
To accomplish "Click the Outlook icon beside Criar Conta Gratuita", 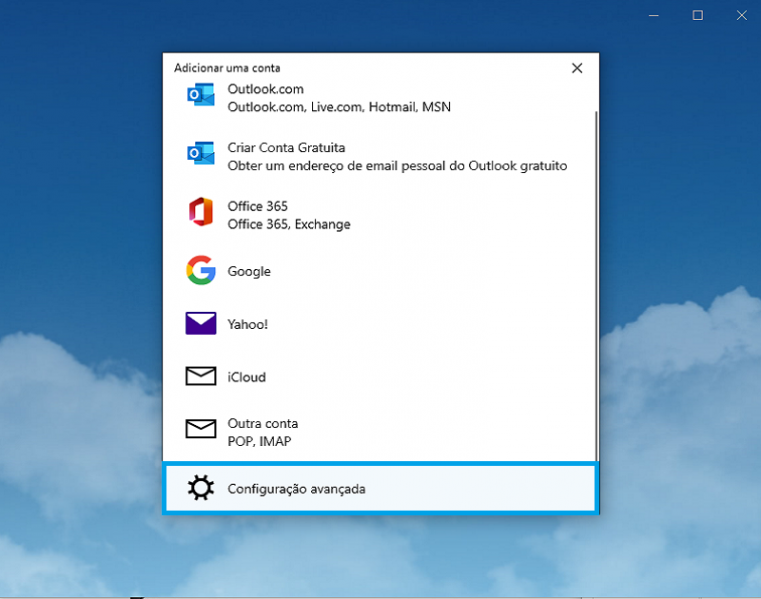I will tap(200, 153).
